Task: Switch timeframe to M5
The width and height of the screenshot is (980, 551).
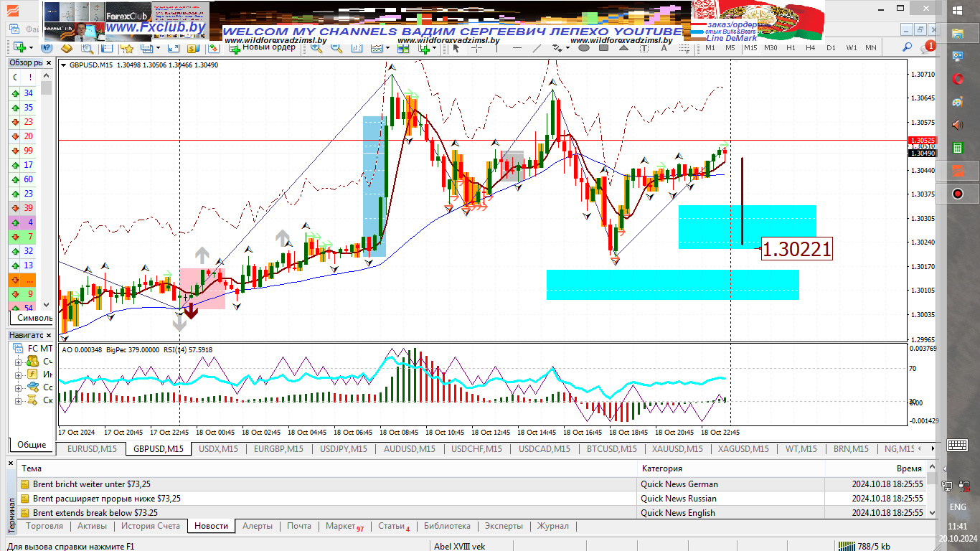Action: 730,47
